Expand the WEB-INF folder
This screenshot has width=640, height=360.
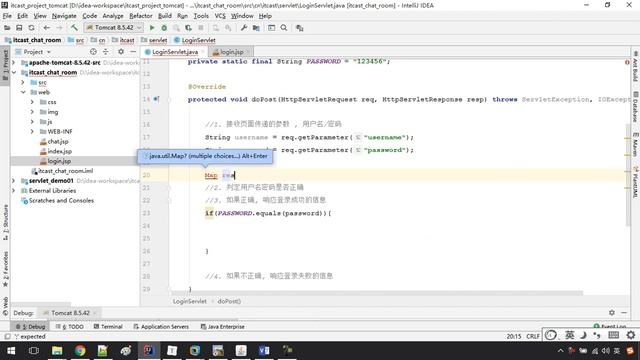(x=32, y=131)
